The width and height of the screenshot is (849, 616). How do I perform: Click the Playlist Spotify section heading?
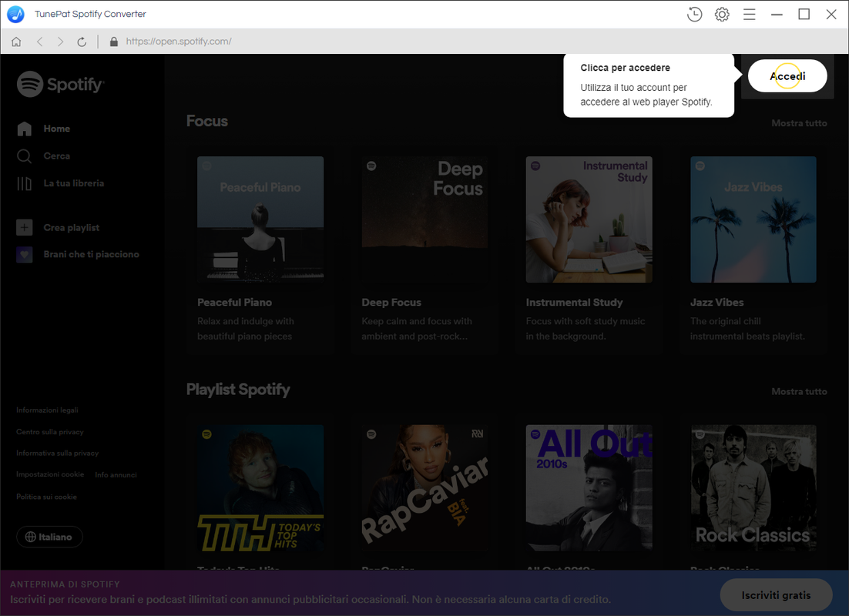[x=238, y=390]
